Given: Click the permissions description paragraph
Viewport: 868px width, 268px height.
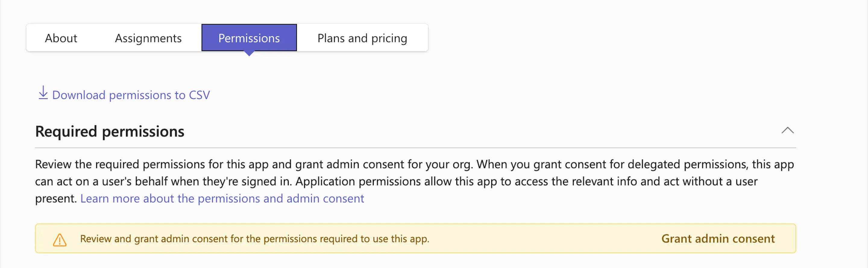Looking at the screenshot, I should tap(414, 181).
